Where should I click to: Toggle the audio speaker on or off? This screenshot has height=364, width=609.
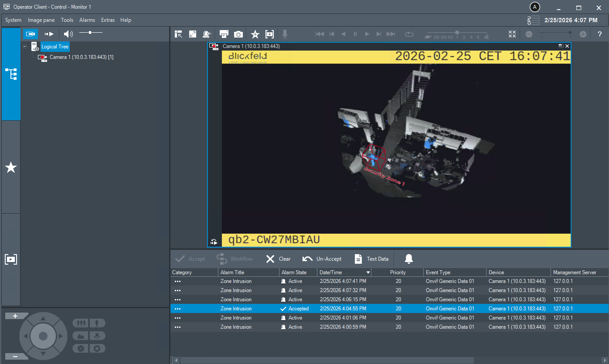click(68, 34)
